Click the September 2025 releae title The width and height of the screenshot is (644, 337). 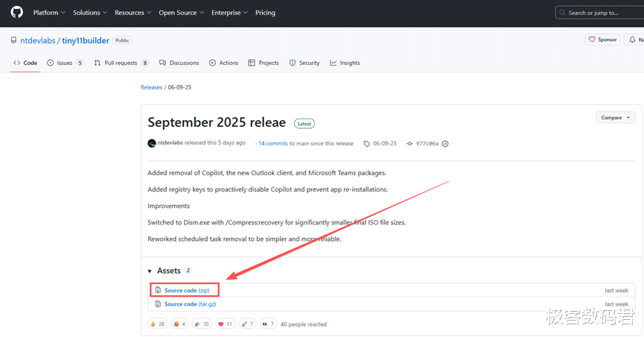click(217, 122)
